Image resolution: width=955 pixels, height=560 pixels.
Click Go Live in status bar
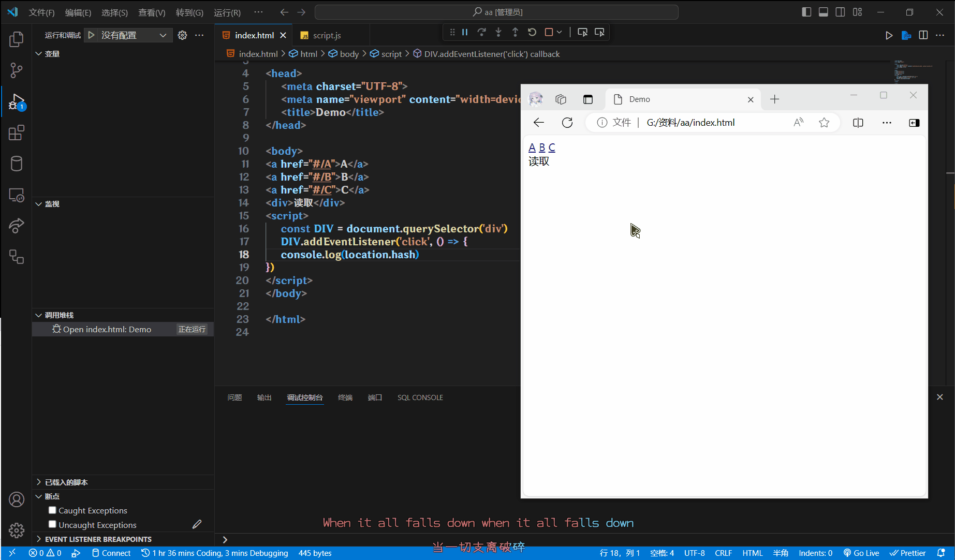[x=861, y=553]
